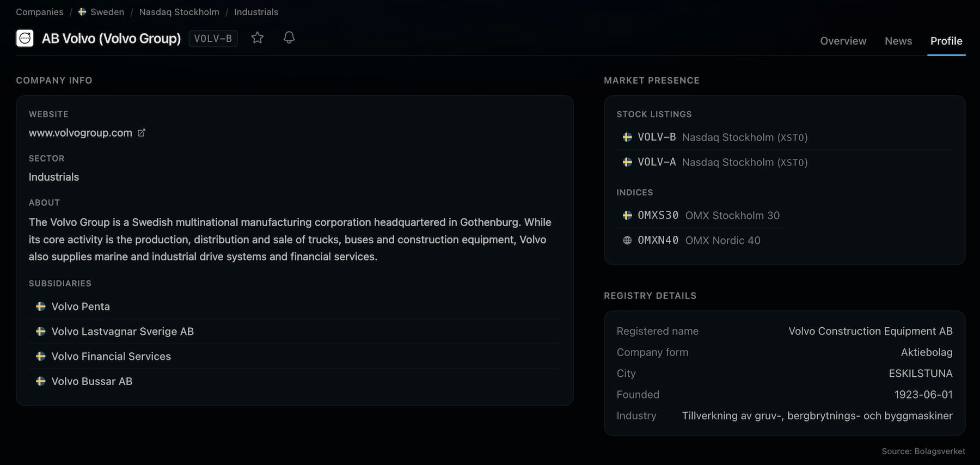Click registered name Volvo Construction Equipment AB

pyautogui.click(x=871, y=331)
